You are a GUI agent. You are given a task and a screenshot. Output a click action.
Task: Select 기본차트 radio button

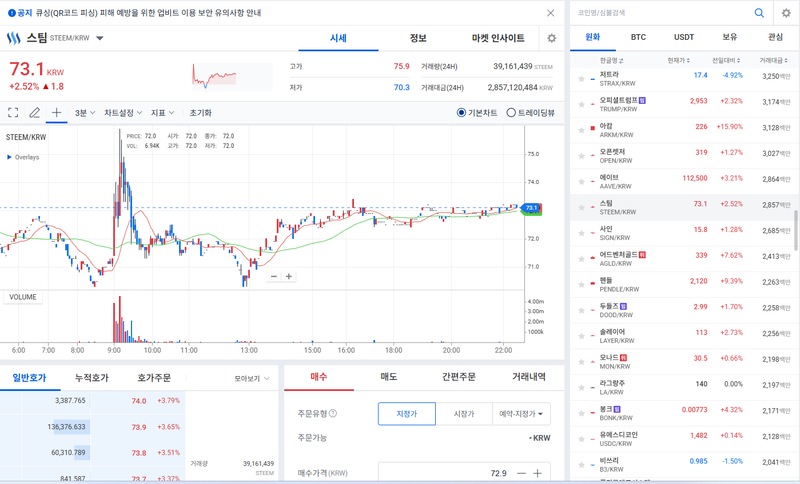click(461, 113)
